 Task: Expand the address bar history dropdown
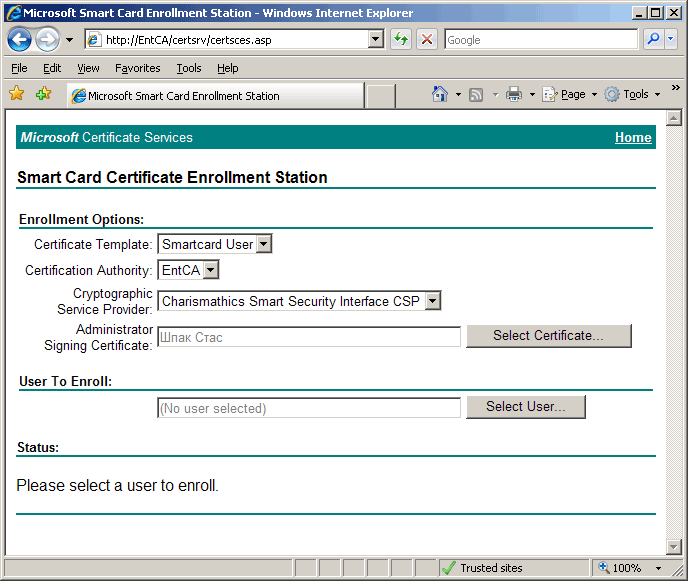pyautogui.click(x=376, y=39)
